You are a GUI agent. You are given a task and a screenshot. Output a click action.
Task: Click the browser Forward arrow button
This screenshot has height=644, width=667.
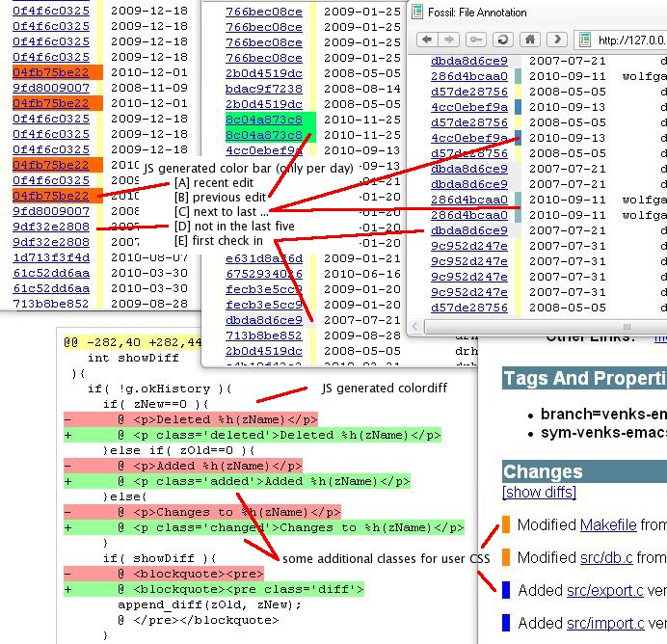(450, 40)
